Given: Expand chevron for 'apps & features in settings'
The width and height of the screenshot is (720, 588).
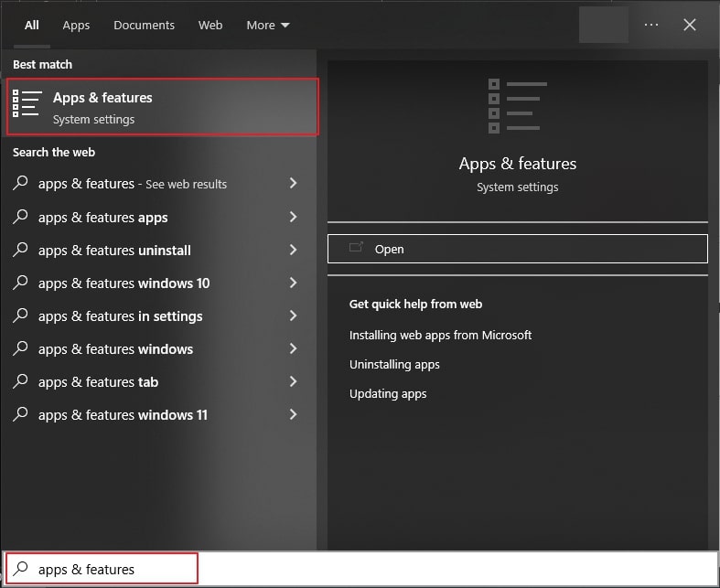Looking at the screenshot, I should [x=293, y=315].
